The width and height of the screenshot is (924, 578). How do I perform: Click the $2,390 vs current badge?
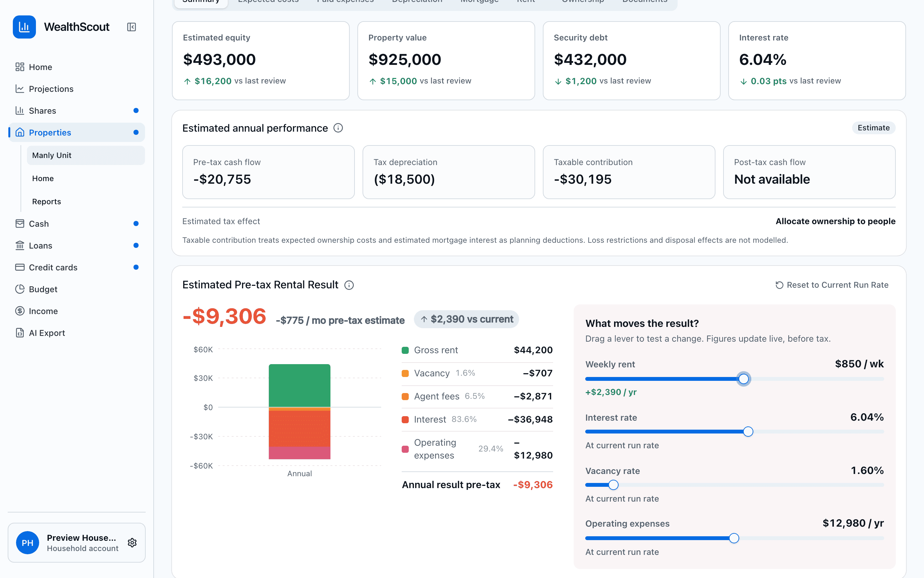pos(466,319)
